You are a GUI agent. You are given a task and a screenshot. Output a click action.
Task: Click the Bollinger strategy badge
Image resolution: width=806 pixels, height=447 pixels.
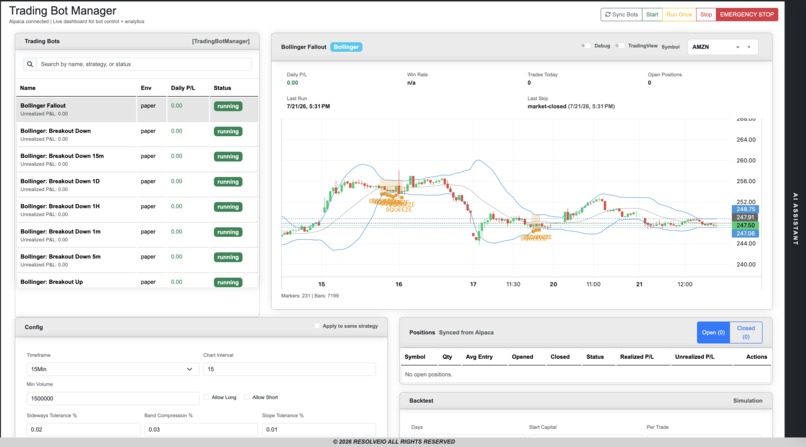tap(346, 47)
